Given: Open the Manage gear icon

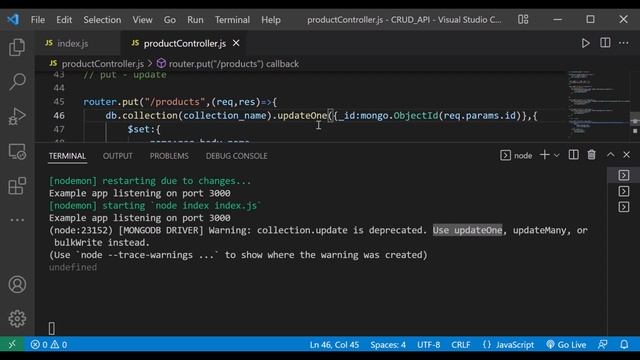Looking at the screenshot, I should tap(17, 318).
